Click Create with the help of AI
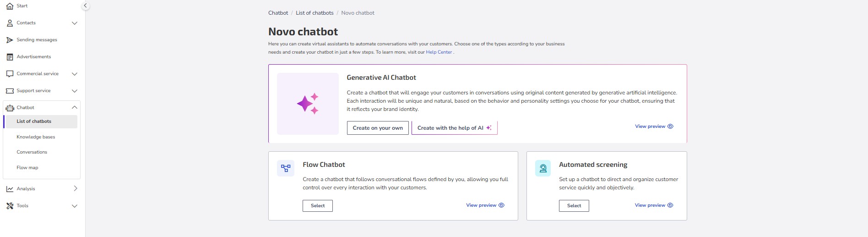The width and height of the screenshot is (868, 237). (x=454, y=128)
